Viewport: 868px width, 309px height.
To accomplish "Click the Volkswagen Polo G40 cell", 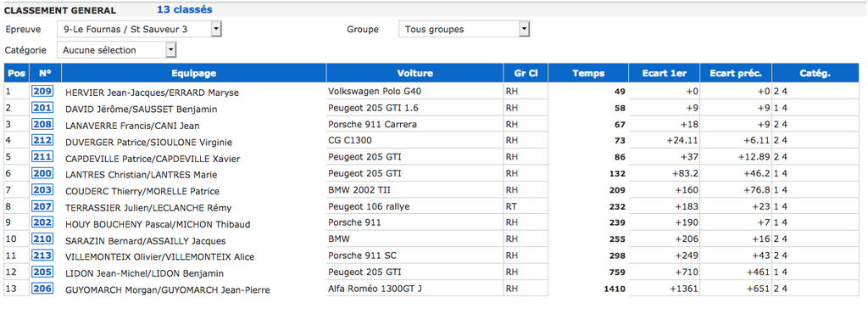I will 415,92.
